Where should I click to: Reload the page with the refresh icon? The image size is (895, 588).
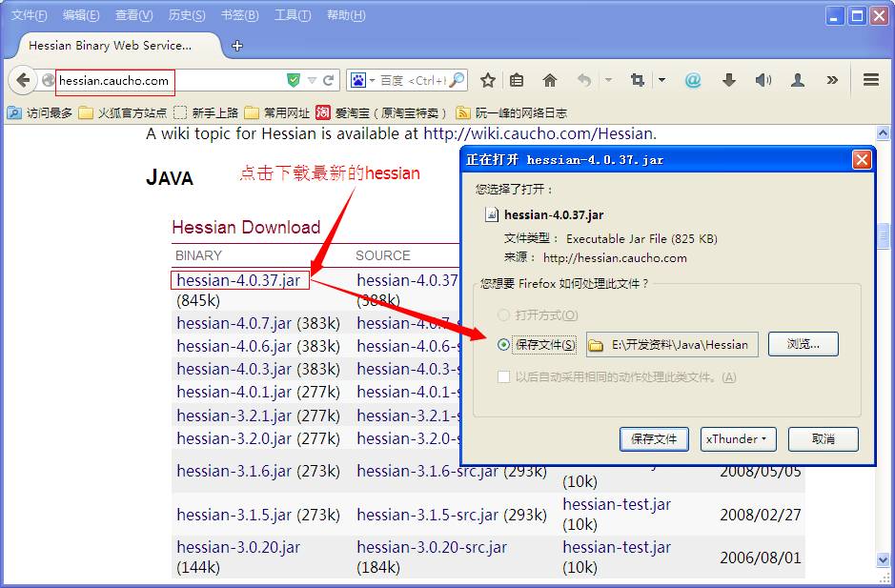(x=328, y=80)
